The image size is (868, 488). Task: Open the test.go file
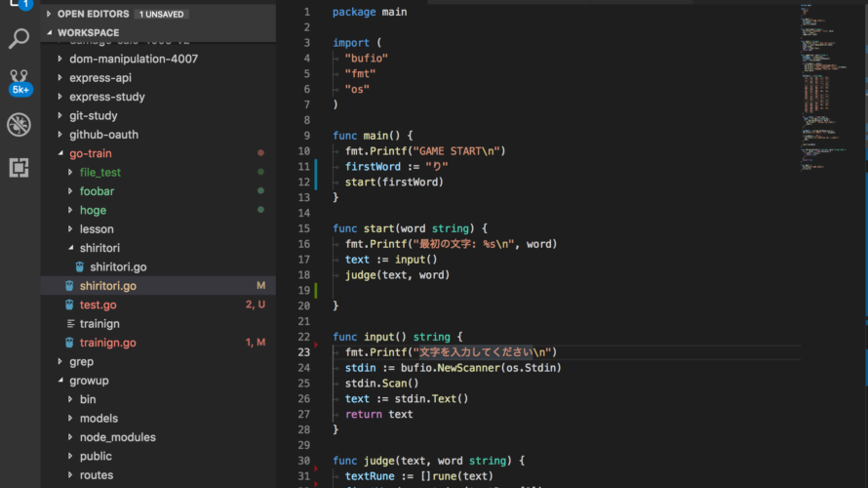[x=98, y=305]
